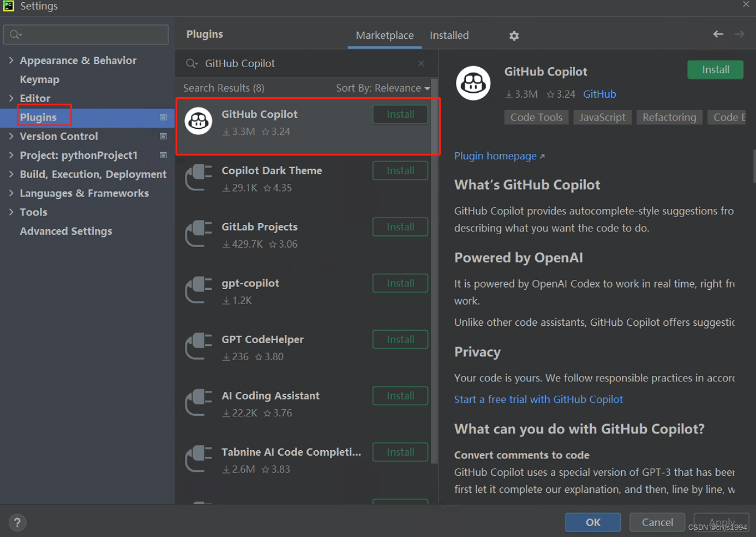Switch to the Marketplace tab
Image resolution: width=756 pixels, height=537 pixels.
pos(385,35)
